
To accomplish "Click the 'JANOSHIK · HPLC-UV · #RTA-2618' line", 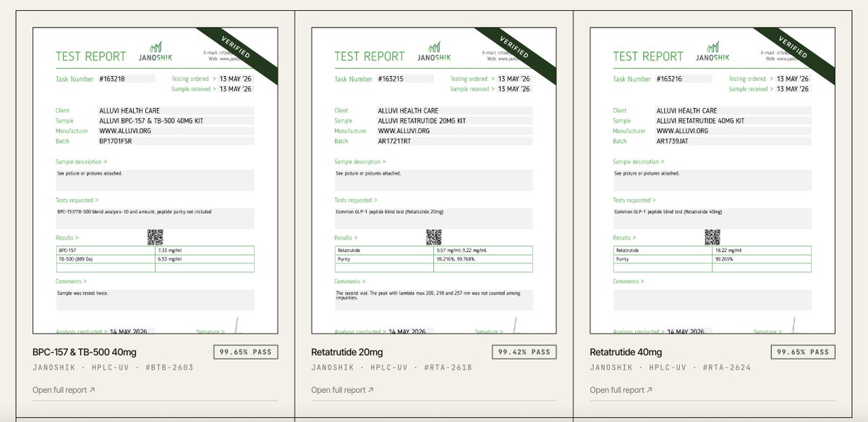I will [x=391, y=368].
